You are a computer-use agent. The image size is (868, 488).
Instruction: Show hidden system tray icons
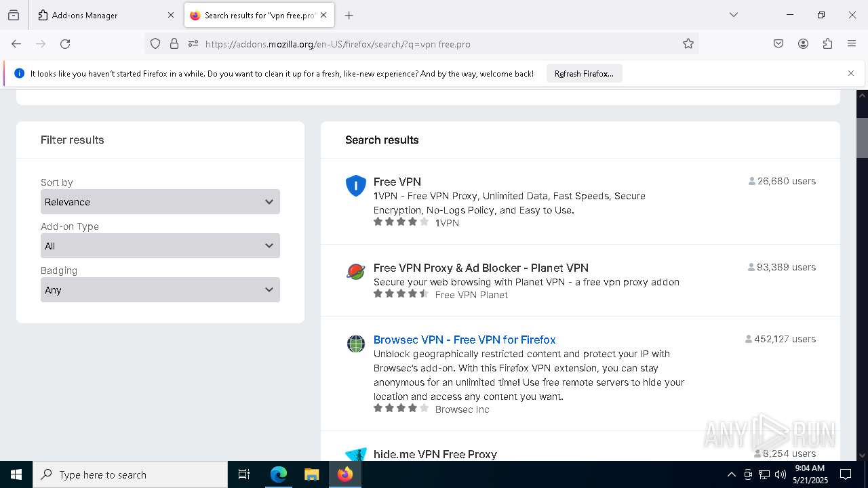(x=731, y=474)
